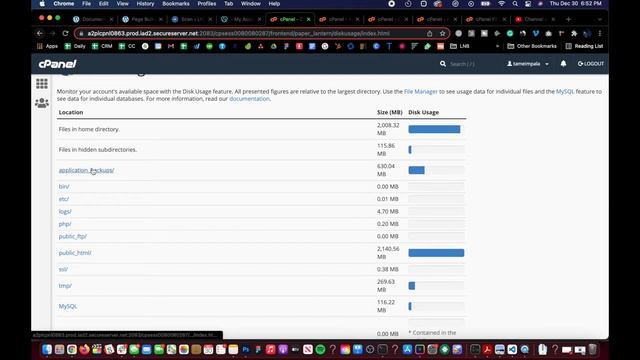Show hidden bookmarks overflow chevron
Screen dimensions: 640x360
[497, 46]
